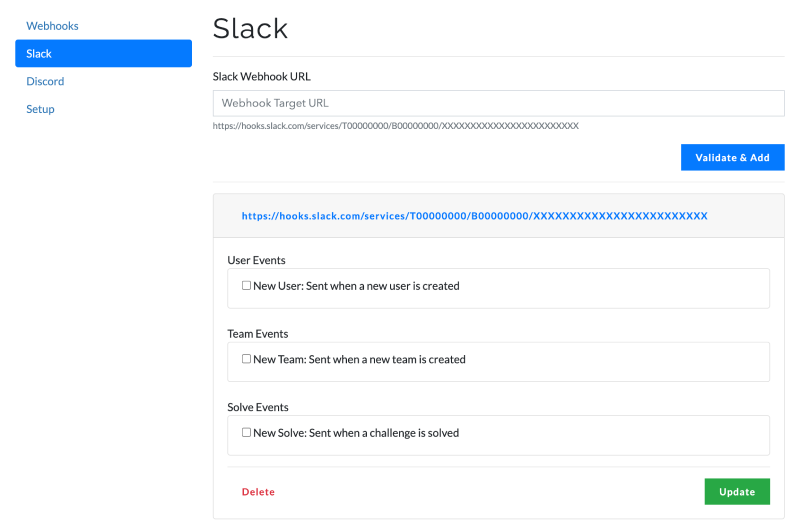Click the 'New Solve: Sent when a challenge is solved' label

[x=356, y=433]
